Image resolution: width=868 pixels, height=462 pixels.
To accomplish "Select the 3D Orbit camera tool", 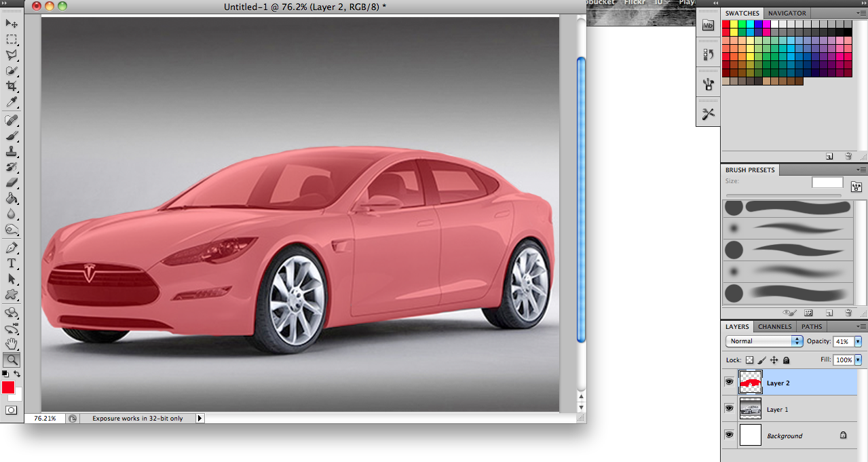I will coord(12,328).
